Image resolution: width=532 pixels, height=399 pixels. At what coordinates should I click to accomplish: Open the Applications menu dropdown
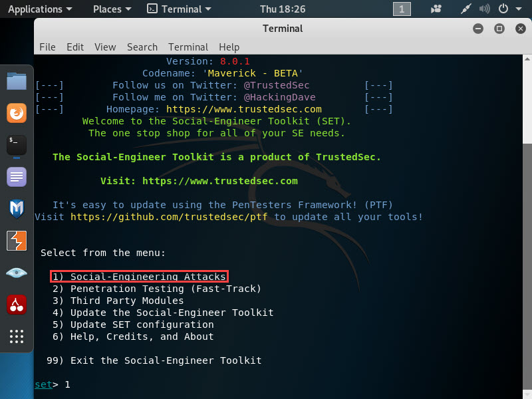(40, 9)
